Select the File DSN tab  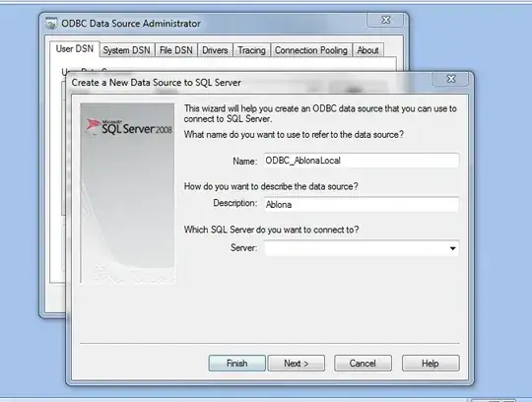176,50
